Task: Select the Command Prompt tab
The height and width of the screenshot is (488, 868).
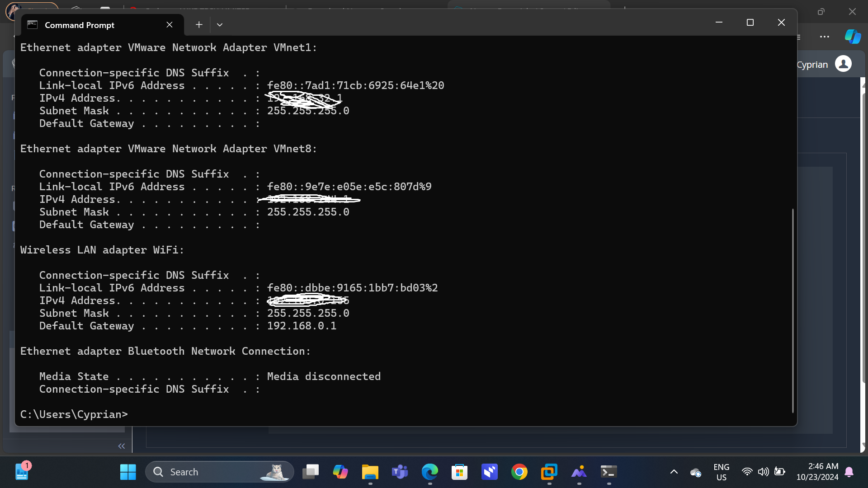Action: [x=80, y=25]
